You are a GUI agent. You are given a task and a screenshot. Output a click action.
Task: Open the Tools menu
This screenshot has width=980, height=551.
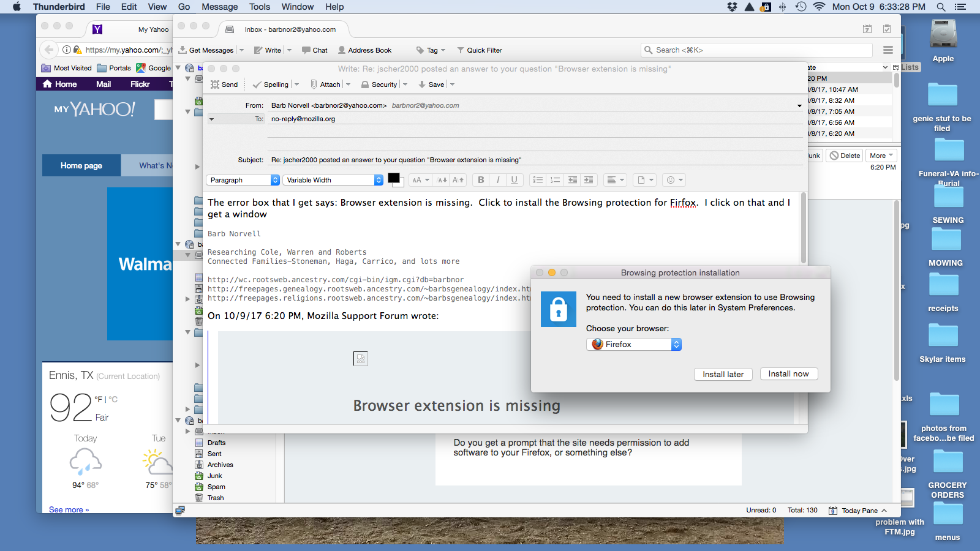click(260, 7)
